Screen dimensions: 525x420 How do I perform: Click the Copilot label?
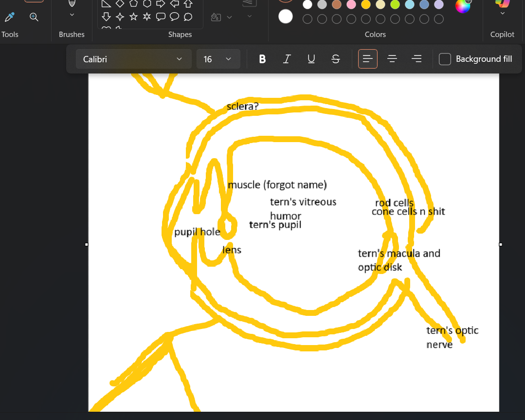tap(502, 35)
